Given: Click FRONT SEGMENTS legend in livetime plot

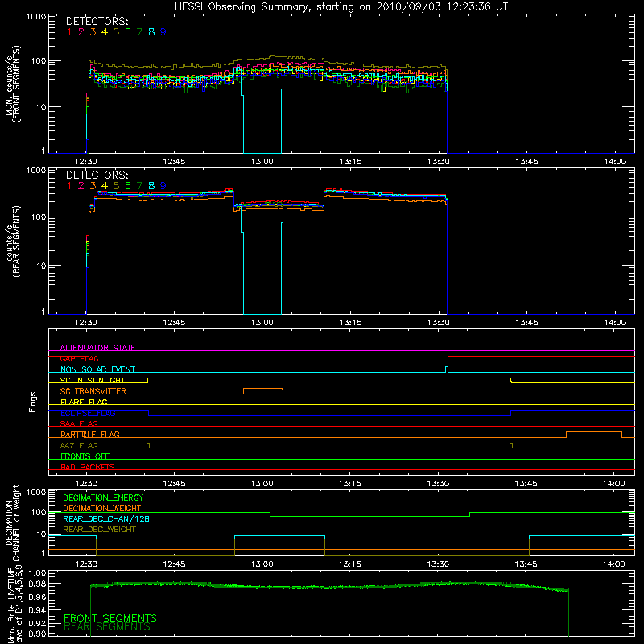Looking at the screenshot, I should 110,618.
